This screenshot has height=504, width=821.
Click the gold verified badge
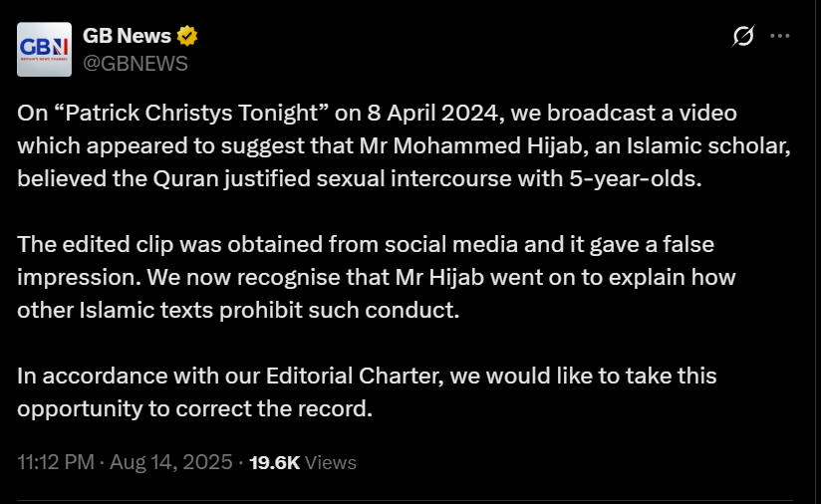(187, 37)
